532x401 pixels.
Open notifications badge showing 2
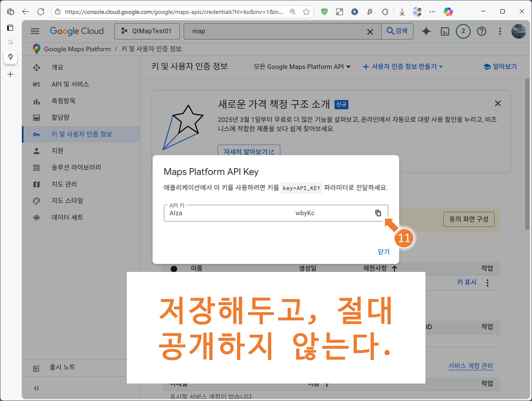[463, 31]
